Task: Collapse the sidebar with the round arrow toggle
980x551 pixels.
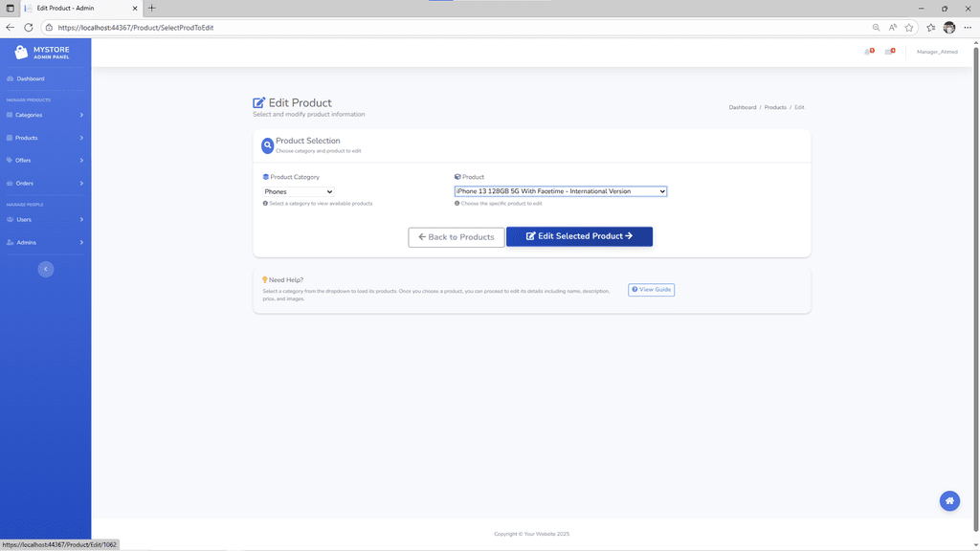Action: [45, 270]
